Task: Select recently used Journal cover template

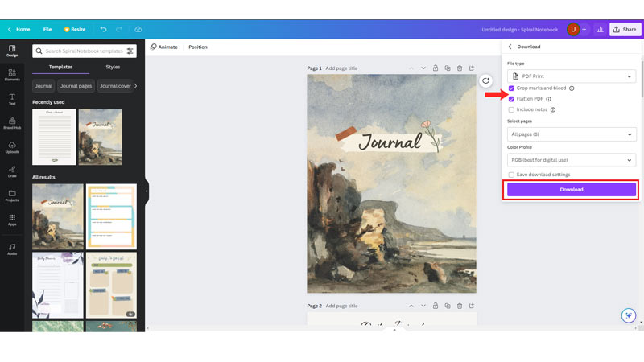Action: [100, 137]
